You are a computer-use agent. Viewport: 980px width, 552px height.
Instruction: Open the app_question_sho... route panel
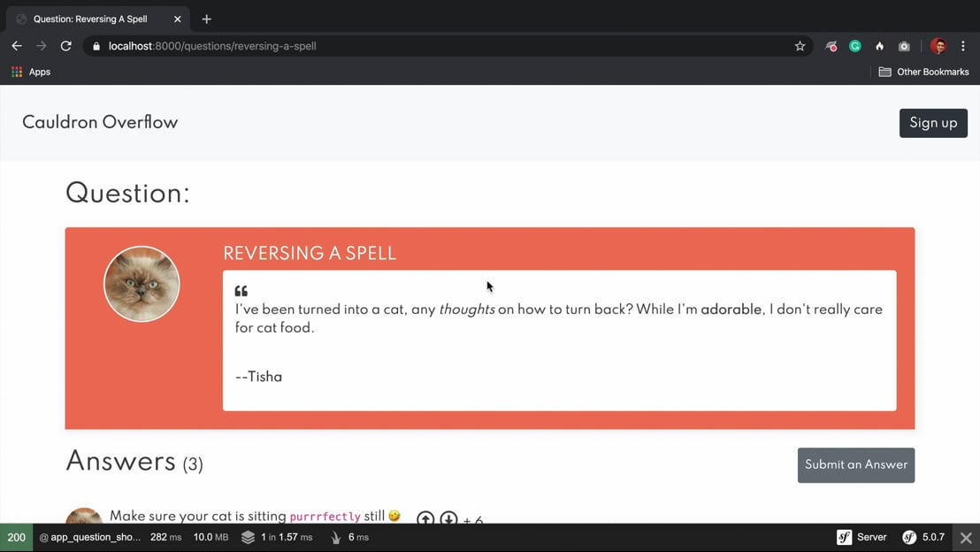(x=90, y=538)
